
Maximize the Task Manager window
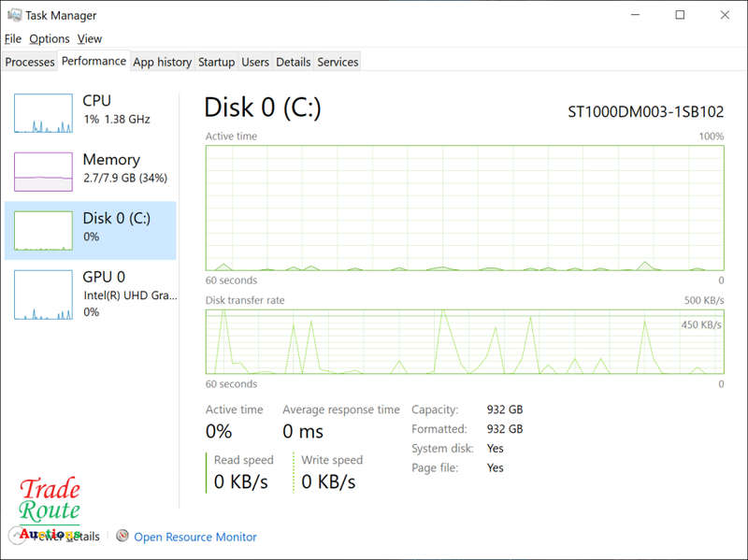click(x=680, y=15)
